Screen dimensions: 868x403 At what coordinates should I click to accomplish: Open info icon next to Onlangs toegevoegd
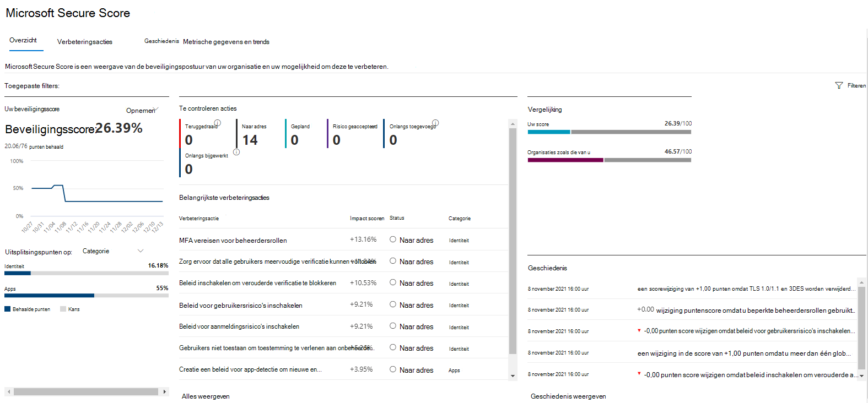click(435, 123)
